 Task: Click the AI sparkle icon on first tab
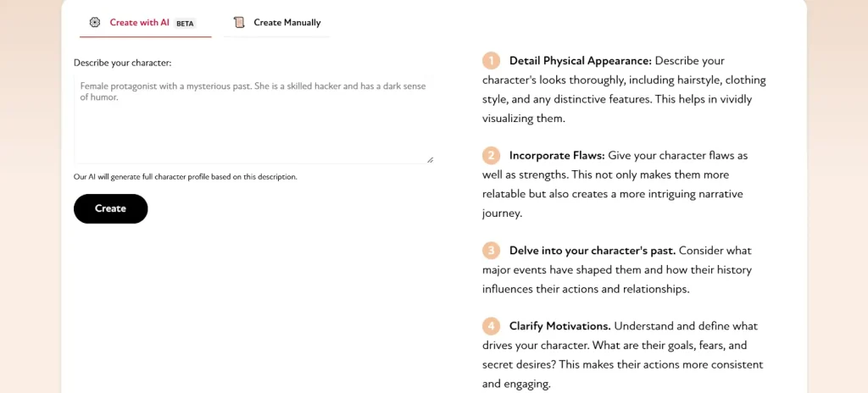tap(94, 23)
